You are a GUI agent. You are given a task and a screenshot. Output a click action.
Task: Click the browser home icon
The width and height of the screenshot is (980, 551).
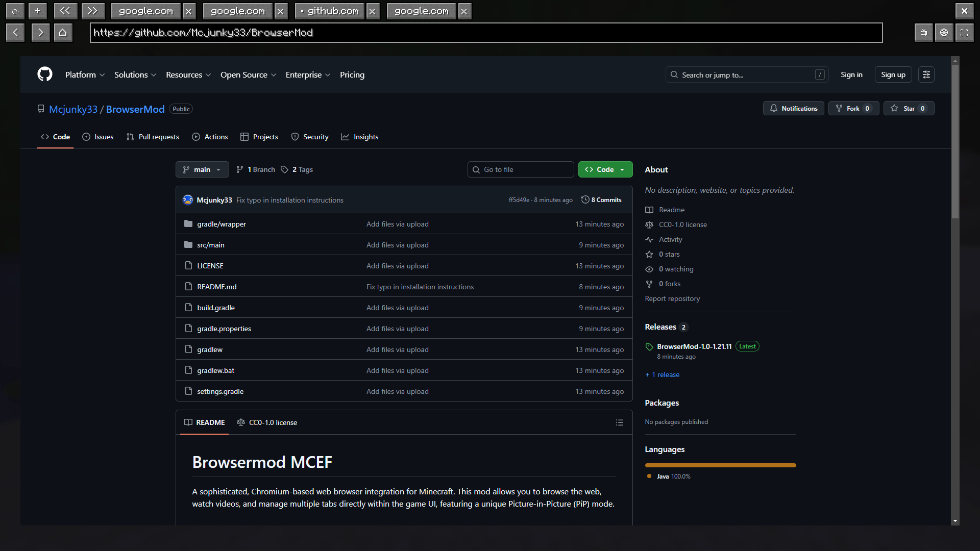63,33
